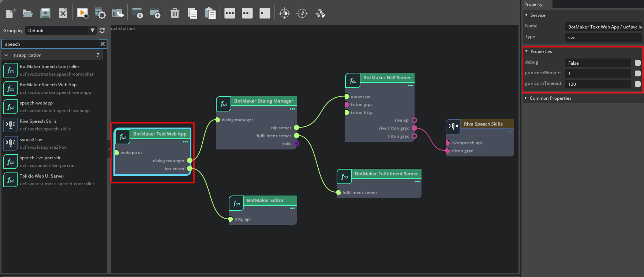Select the three-dots detail level icon

click(x=230, y=14)
